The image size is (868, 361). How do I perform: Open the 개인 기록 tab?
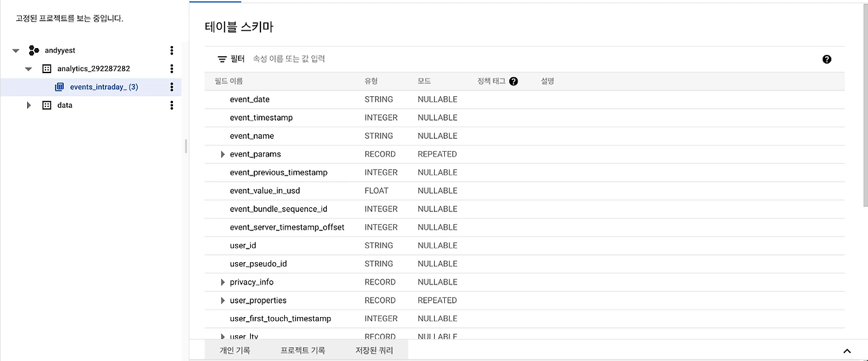[235, 350]
